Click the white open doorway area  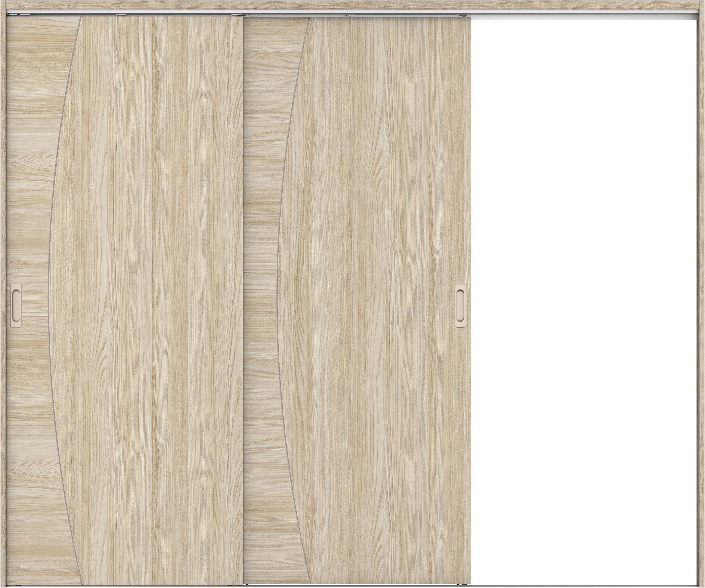coord(584,302)
